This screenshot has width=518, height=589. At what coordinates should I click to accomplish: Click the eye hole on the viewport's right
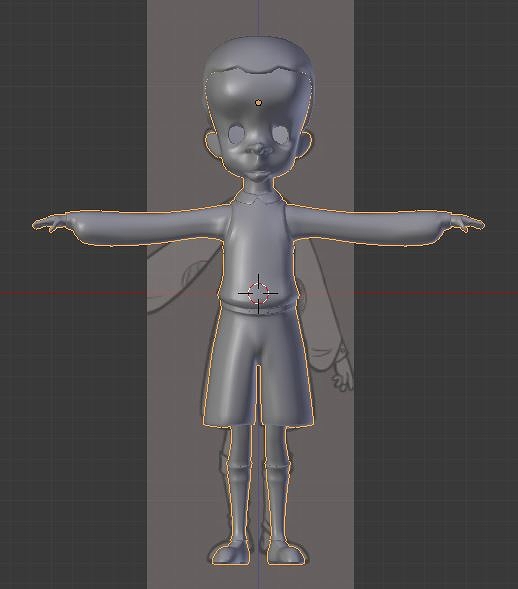click(281, 134)
